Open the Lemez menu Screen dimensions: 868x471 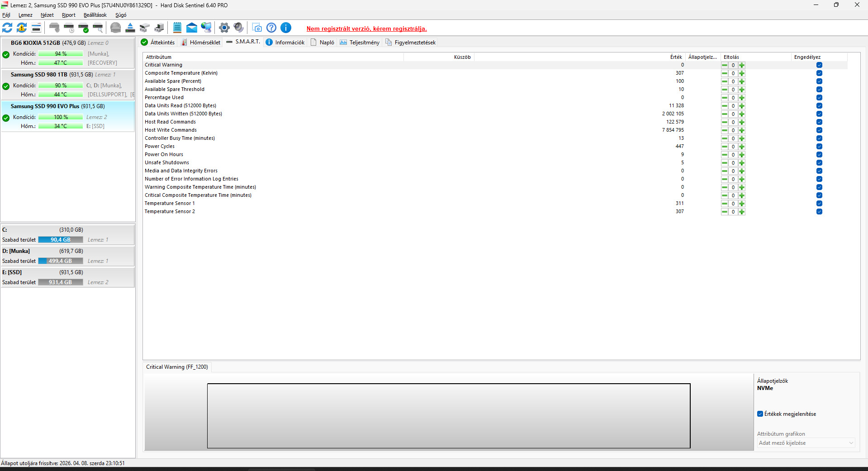coord(25,15)
